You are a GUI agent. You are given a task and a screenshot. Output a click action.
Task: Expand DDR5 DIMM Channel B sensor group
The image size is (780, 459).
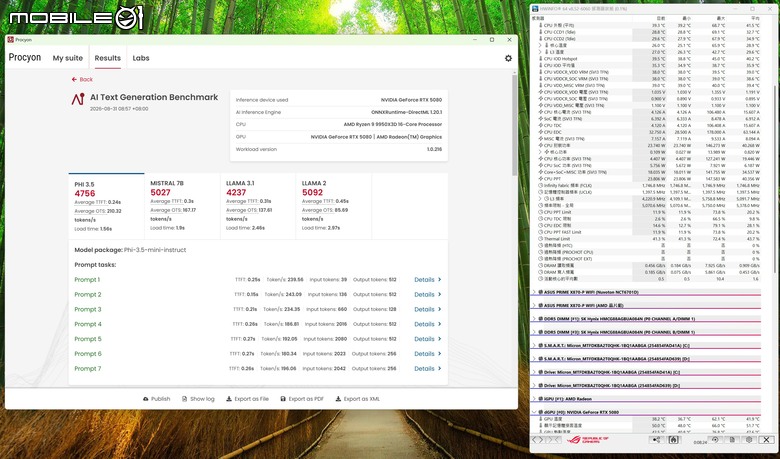coord(534,332)
